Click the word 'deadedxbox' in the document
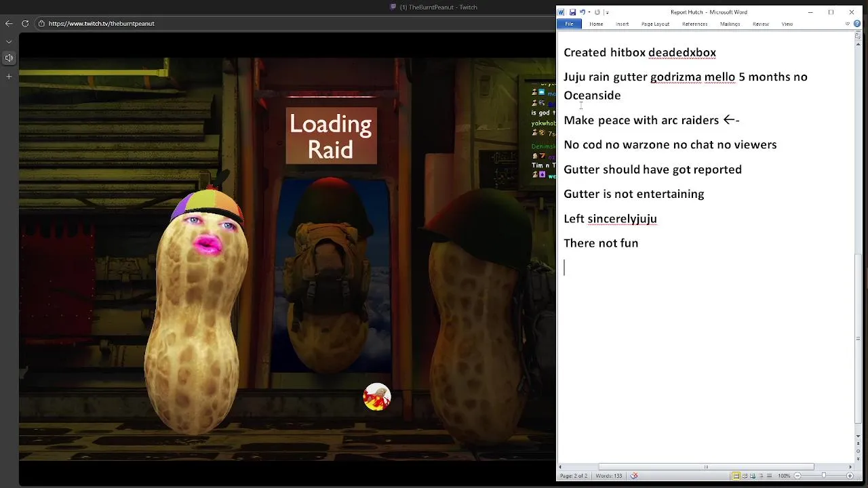868x488 pixels. pyautogui.click(x=682, y=52)
